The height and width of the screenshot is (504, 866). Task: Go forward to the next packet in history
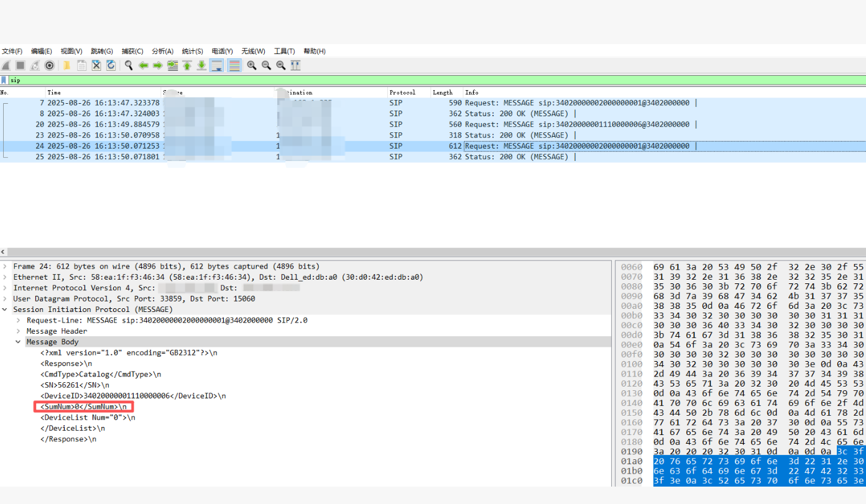(x=157, y=65)
